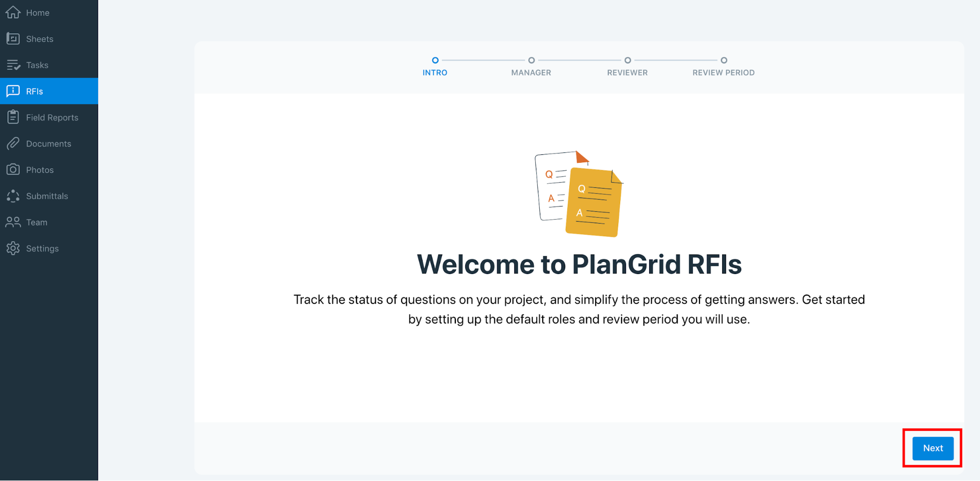Open the Home menu label

(x=38, y=13)
